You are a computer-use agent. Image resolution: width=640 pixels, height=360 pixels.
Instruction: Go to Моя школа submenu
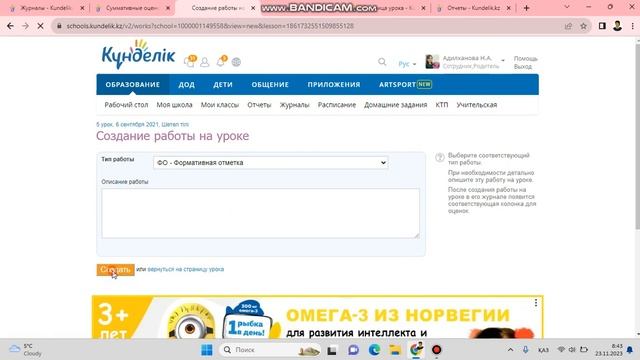coord(174,105)
